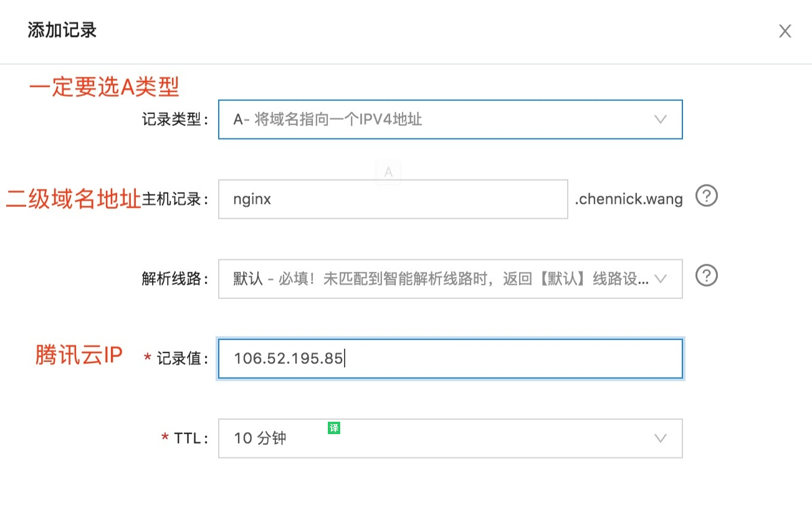Image resolution: width=812 pixels, height=522 pixels.
Task: Click the faint A watermark above 主机记录
Action: (388, 173)
